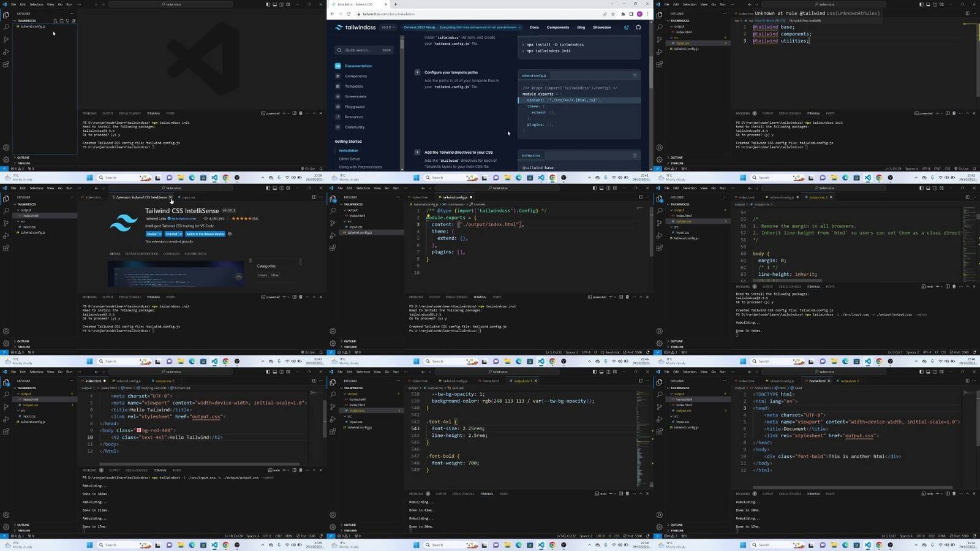The image size is (980, 551).
Task: Click Blog link in Tailwind docs header
Action: (581, 27)
